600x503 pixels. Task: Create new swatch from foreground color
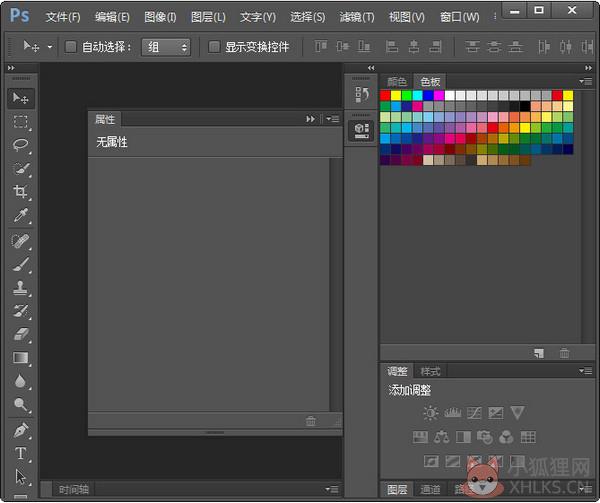click(539, 353)
